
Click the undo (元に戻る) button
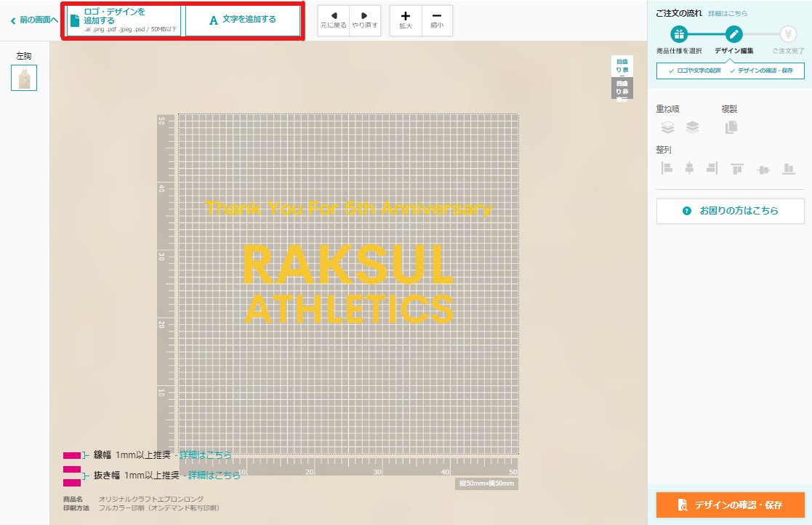tap(334, 20)
